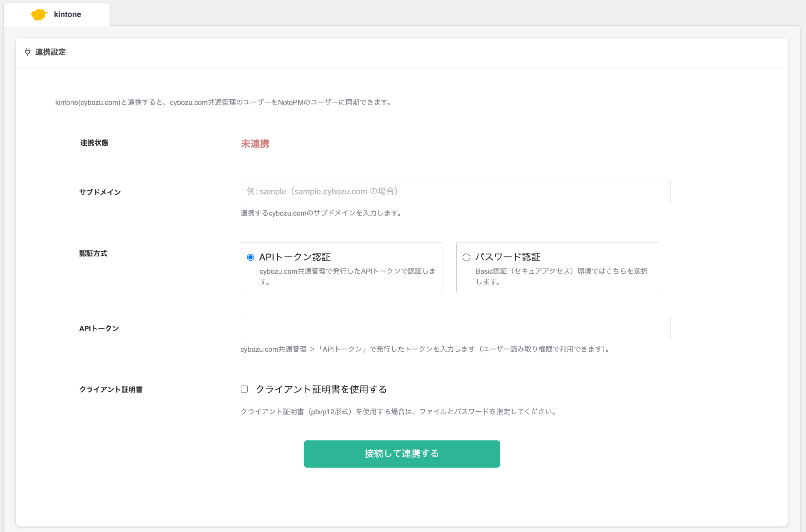
Task: Click the サブドメイン input field
Action: tap(456, 192)
